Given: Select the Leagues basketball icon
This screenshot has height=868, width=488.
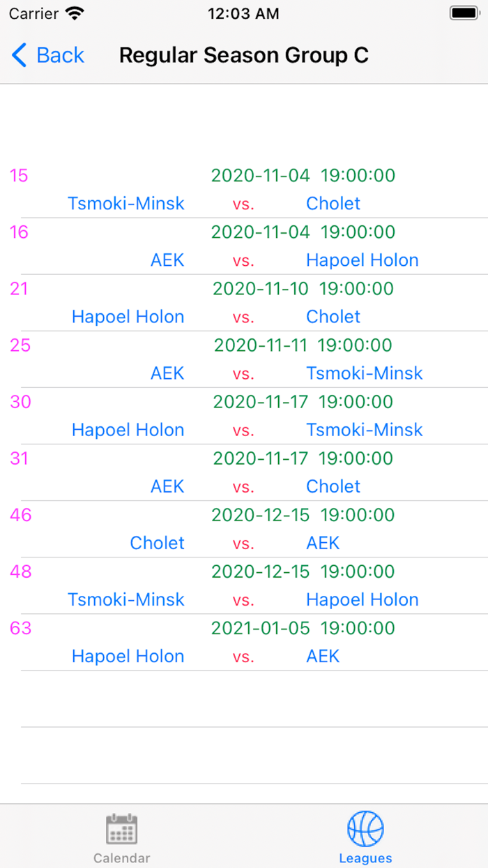Looking at the screenshot, I should 365,827.
